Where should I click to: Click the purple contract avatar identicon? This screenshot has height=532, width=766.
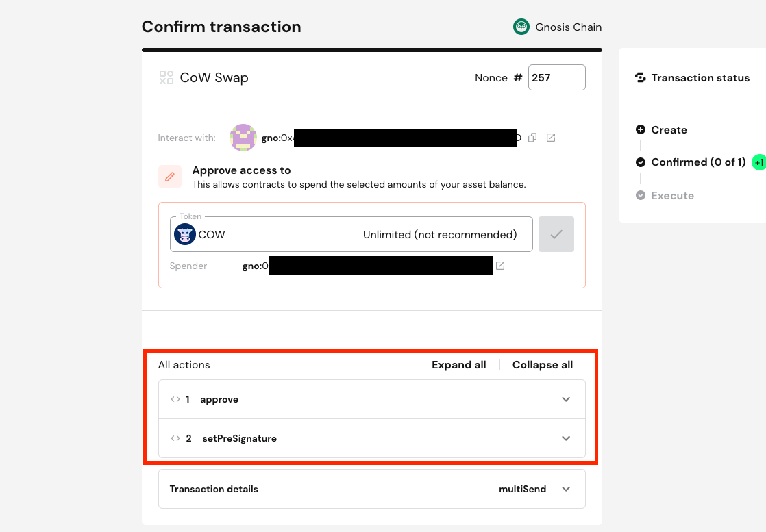coord(243,138)
